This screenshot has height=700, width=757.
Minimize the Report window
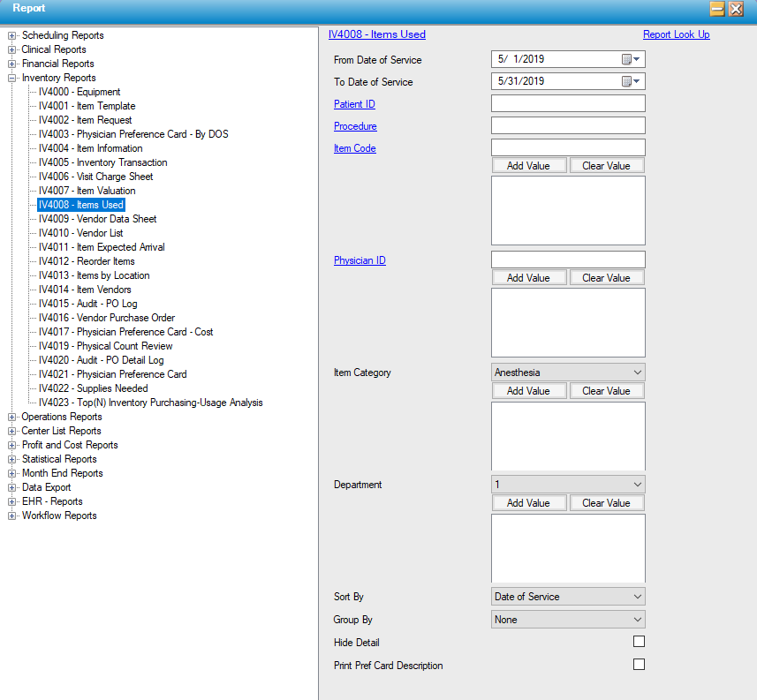[717, 9]
